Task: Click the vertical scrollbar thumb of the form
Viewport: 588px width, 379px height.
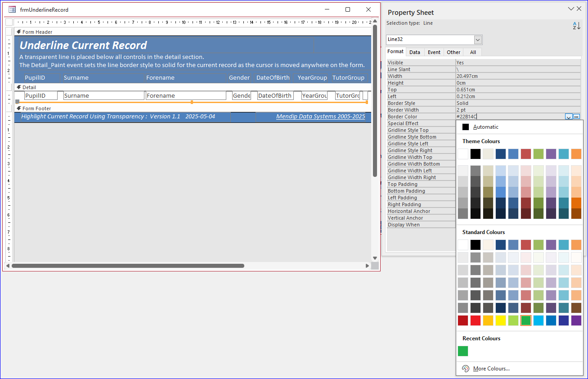Action: click(x=375, y=100)
